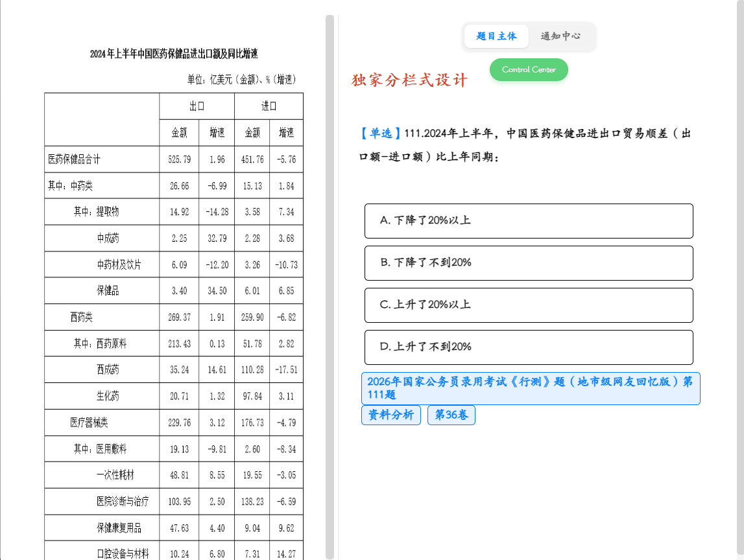Click the 进口 column header
Image resolution: width=744 pixels, height=560 pixels.
click(269, 106)
